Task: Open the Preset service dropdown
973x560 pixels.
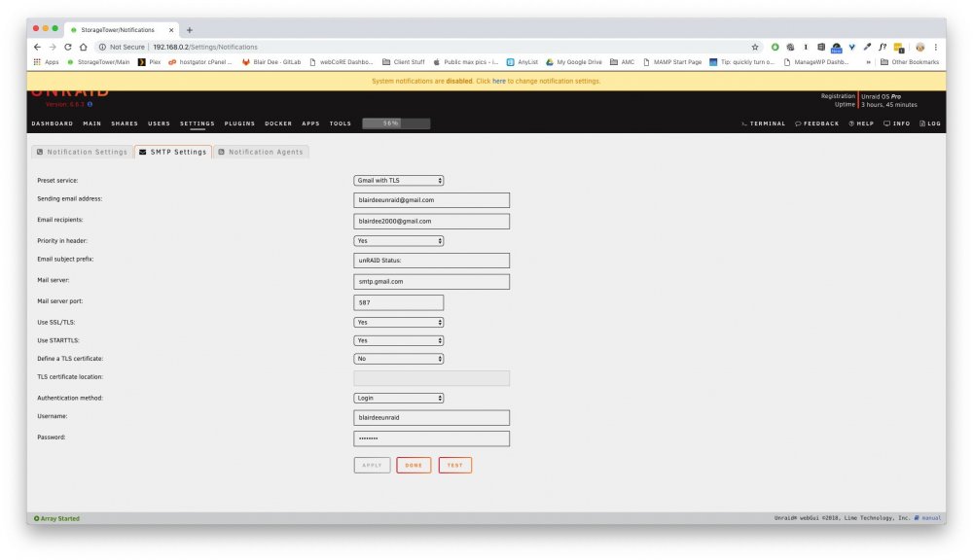Action: click(x=398, y=181)
